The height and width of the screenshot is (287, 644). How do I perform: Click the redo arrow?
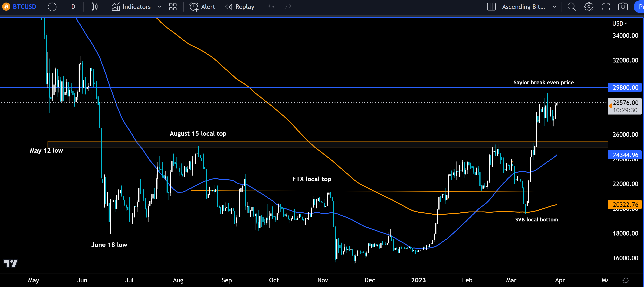pyautogui.click(x=288, y=7)
